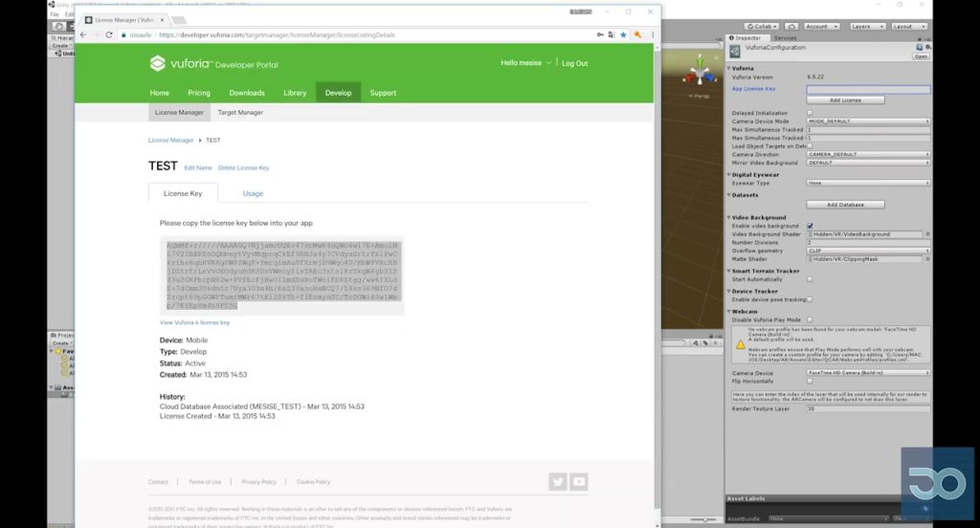Click the Render Texture Layer field
980x528 pixels.
tap(868, 408)
